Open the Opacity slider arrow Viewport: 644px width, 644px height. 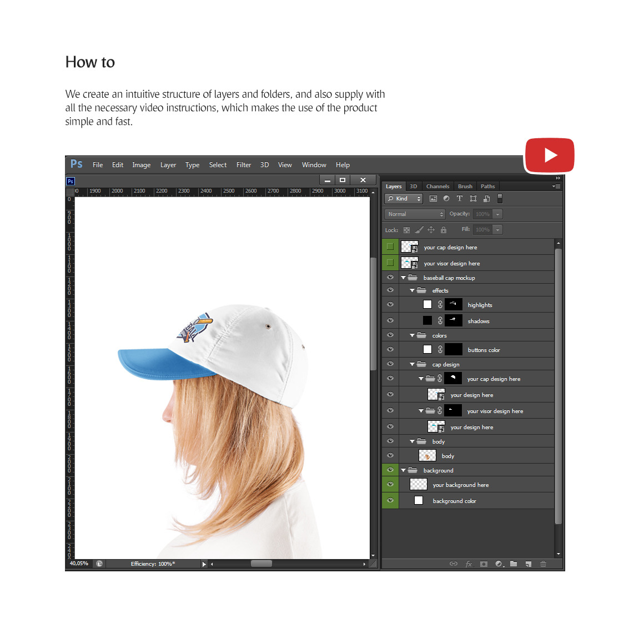498,214
